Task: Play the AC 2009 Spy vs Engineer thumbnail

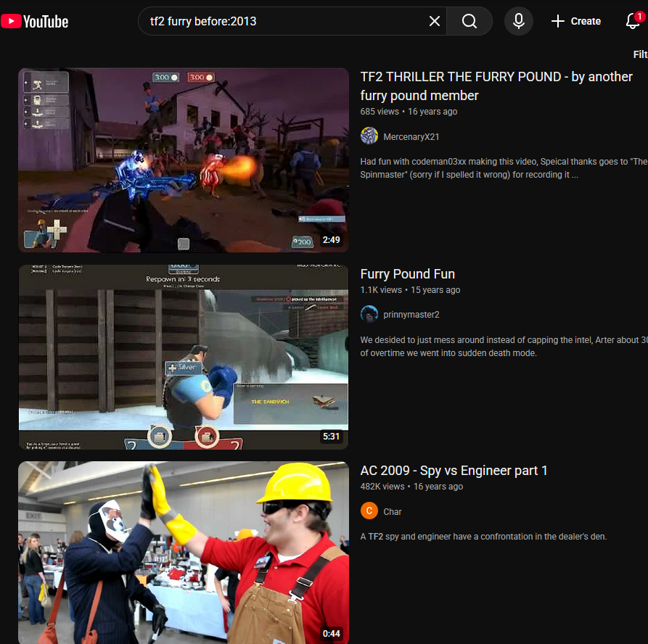Action: 184,553
